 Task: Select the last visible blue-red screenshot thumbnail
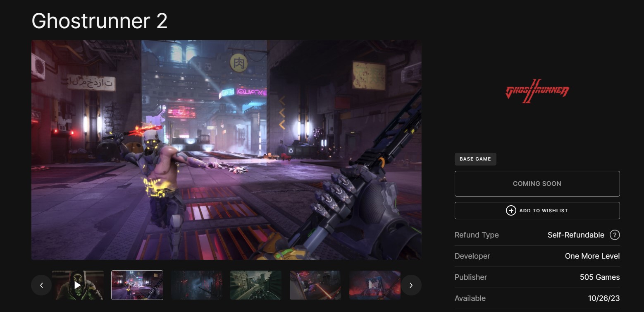(x=374, y=285)
